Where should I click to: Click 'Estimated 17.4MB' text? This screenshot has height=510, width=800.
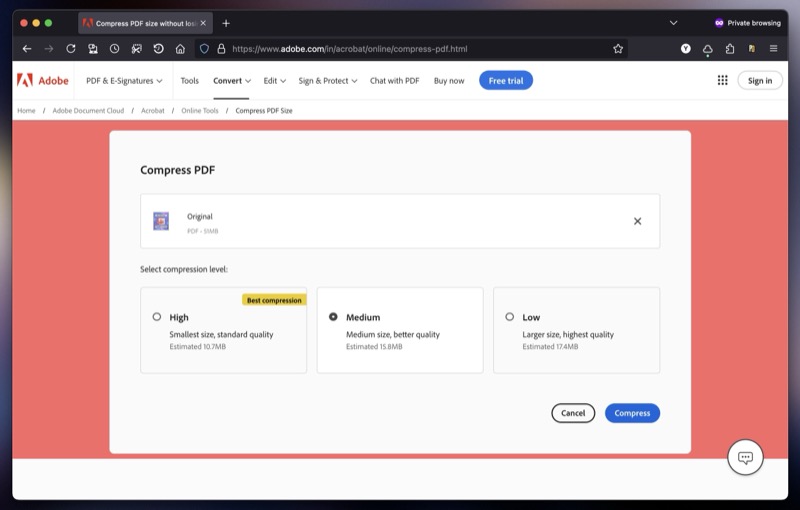pos(550,347)
